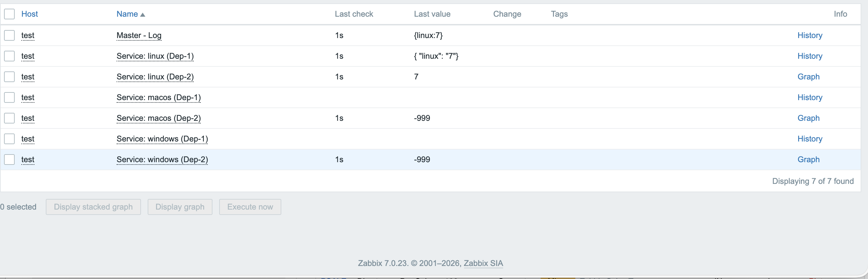This screenshot has height=279, width=868.
Task: Open the host menu for test in the first row
Action: [x=28, y=35]
